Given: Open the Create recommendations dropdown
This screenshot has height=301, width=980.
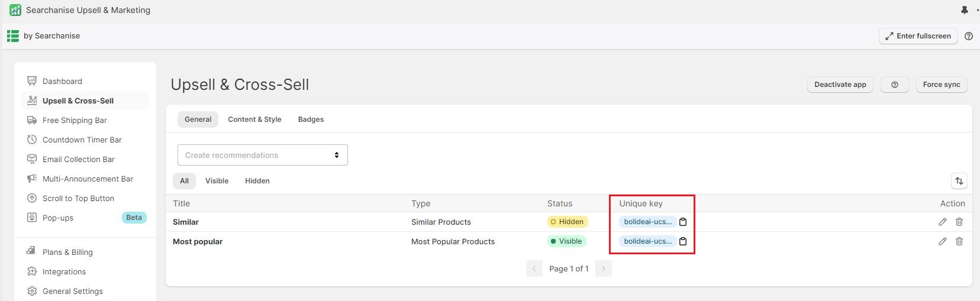Looking at the screenshot, I should (263, 155).
